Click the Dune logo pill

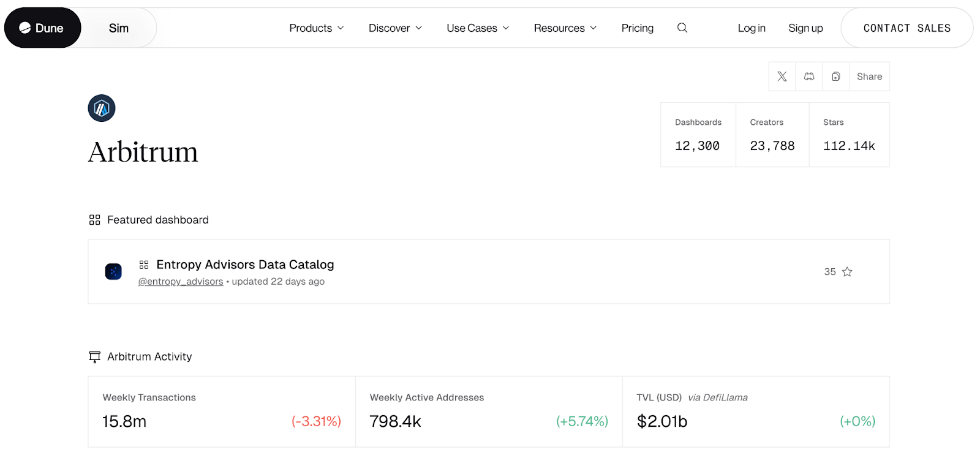42,28
